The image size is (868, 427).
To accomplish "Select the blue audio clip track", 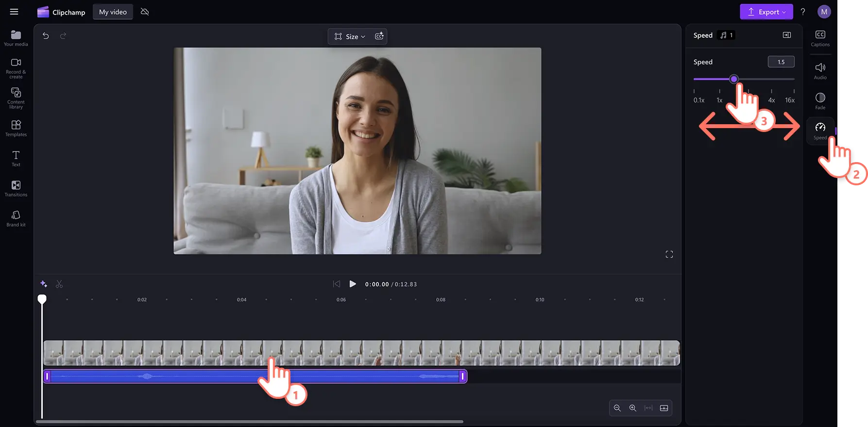I will pos(255,377).
